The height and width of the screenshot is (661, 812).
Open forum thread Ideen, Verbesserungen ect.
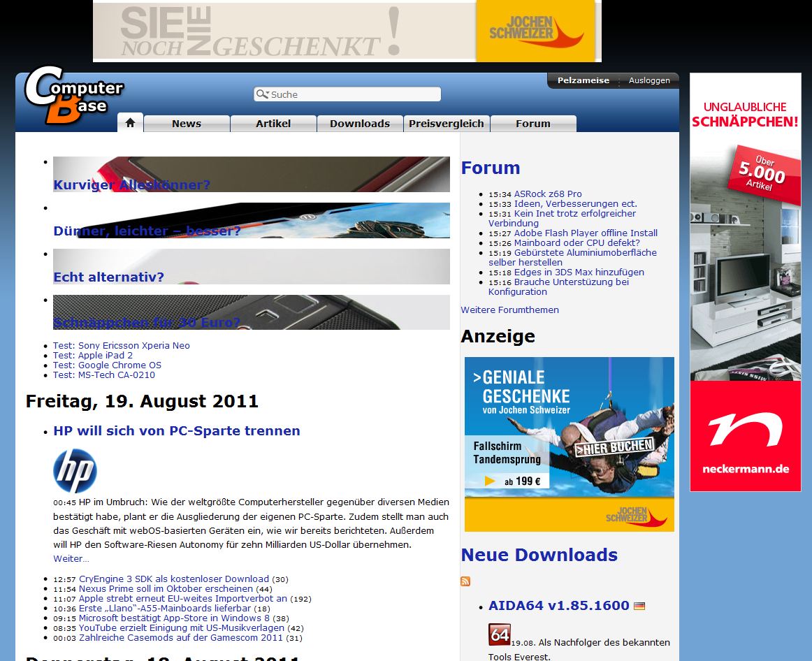pyautogui.click(x=575, y=203)
